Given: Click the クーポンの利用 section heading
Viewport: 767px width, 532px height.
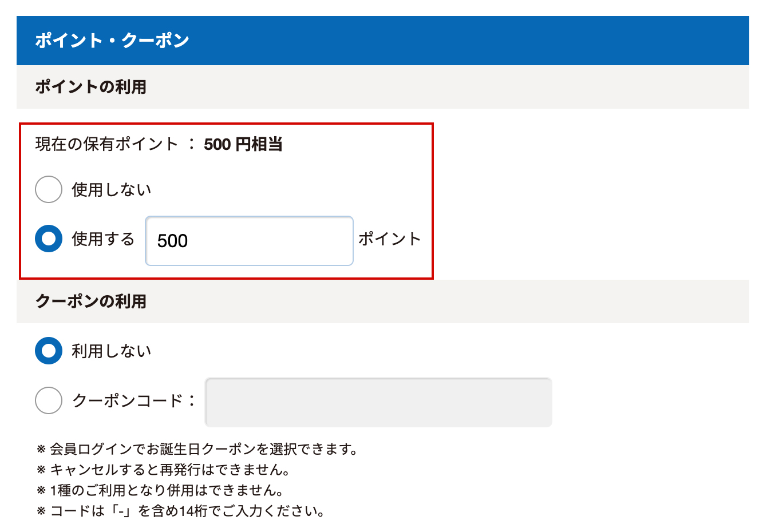Looking at the screenshot, I should pyautogui.click(x=91, y=301).
